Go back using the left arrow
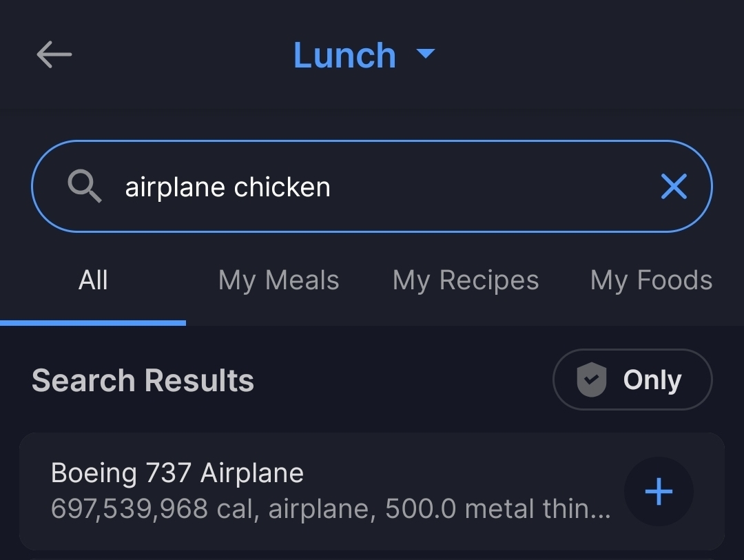 (54, 54)
